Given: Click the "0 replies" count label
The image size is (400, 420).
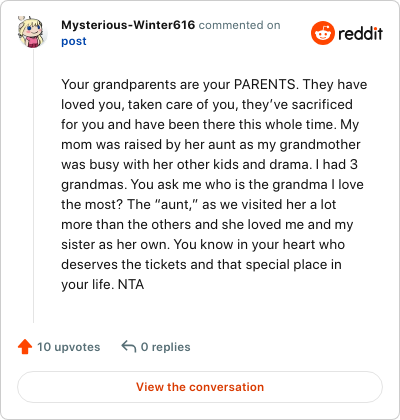Looking at the screenshot, I should pyautogui.click(x=166, y=347).
